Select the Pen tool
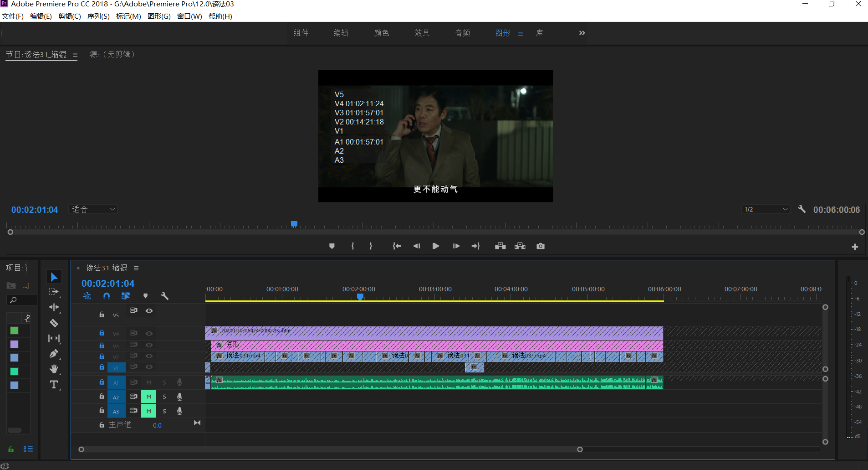 (54, 354)
